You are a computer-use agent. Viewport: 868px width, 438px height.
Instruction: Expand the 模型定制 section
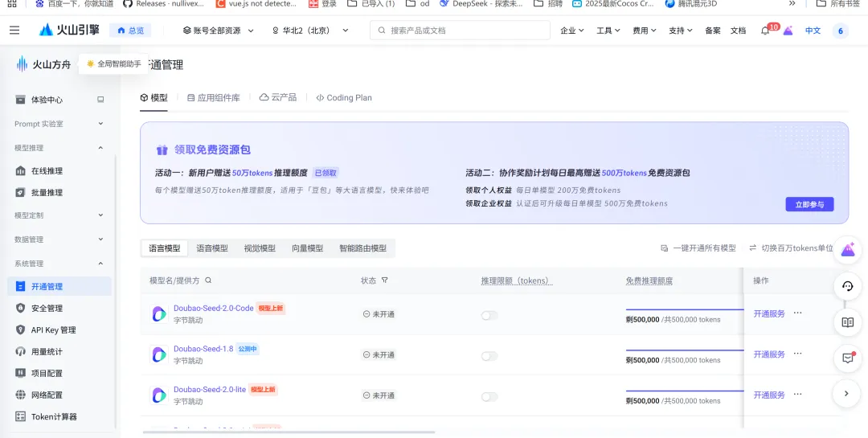[x=59, y=215]
